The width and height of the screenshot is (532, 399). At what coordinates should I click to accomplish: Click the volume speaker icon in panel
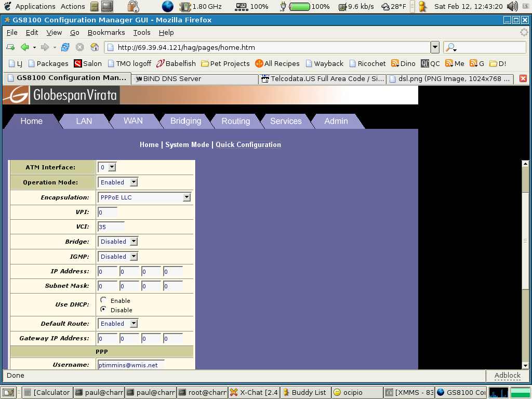click(x=512, y=7)
